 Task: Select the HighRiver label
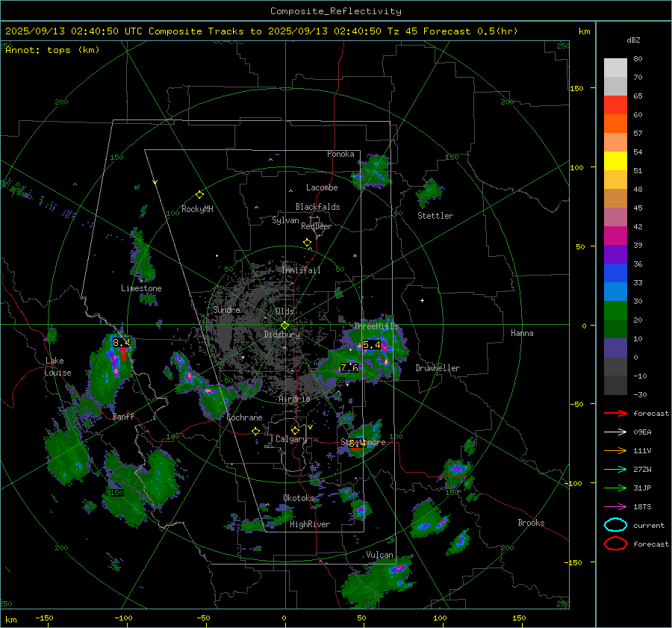click(310, 524)
